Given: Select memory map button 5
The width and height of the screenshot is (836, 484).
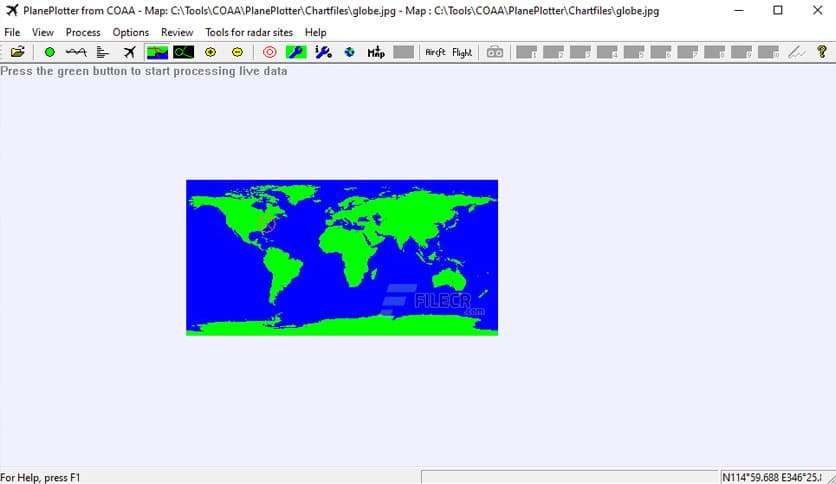Looking at the screenshot, I should pos(634,52).
